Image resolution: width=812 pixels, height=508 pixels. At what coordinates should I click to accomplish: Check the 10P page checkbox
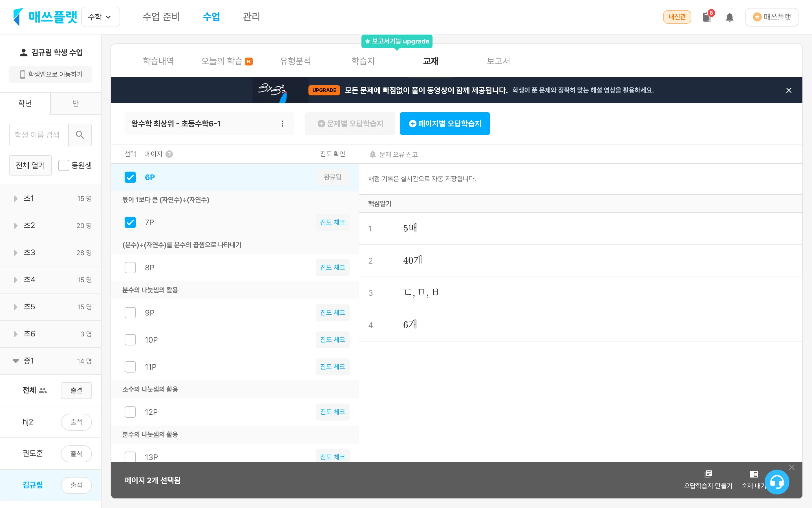(x=130, y=340)
